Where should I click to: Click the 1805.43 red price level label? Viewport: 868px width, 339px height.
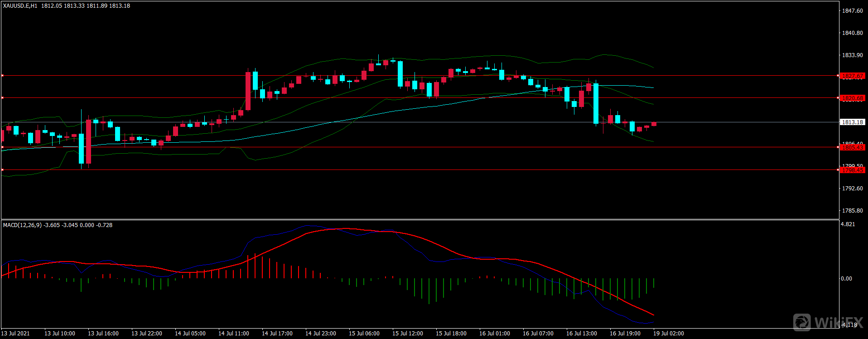coord(852,147)
